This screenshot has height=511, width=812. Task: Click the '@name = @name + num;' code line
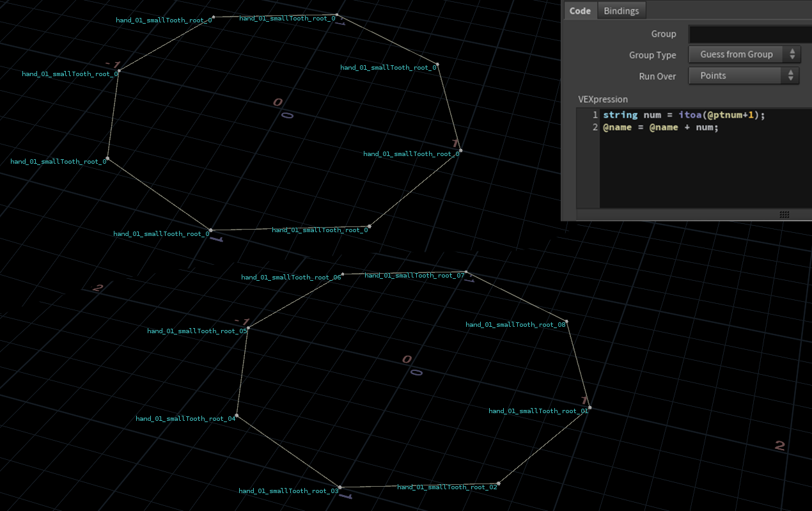pyautogui.click(x=660, y=127)
